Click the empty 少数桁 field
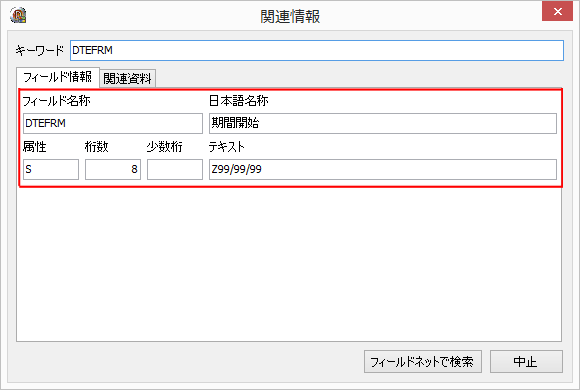The width and height of the screenshot is (580, 390). tap(175, 169)
